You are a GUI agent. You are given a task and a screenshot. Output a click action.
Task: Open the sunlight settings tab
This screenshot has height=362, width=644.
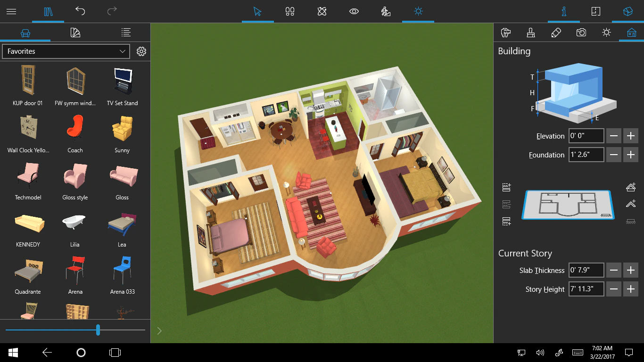pos(606,33)
